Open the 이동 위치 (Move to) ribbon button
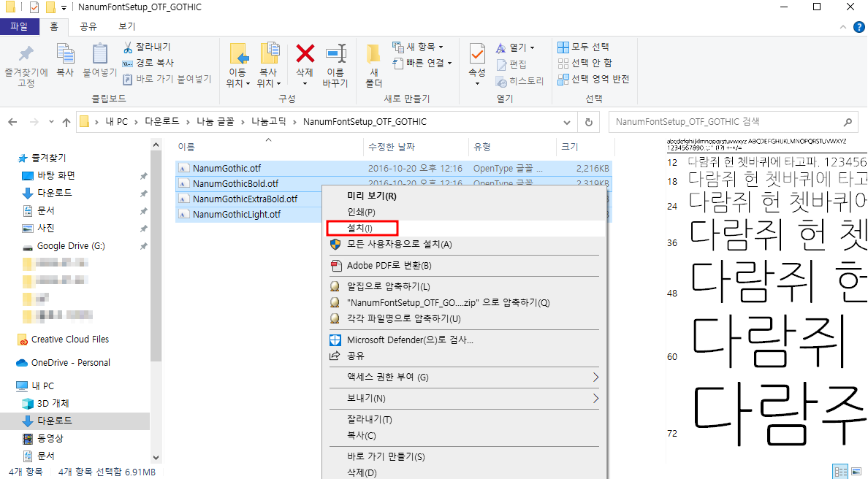 pos(238,65)
